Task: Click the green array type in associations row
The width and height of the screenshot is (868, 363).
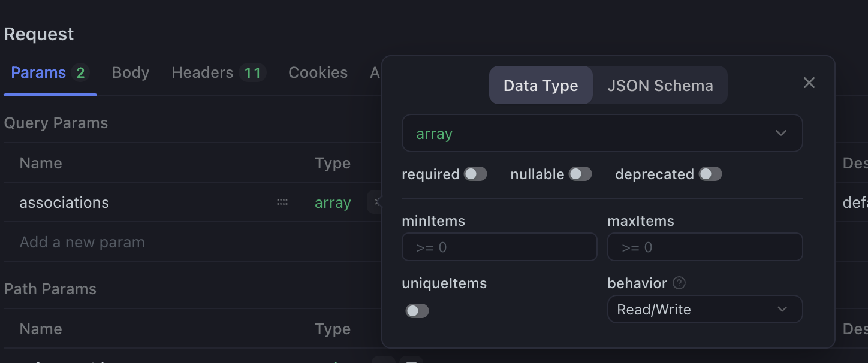Action: tap(333, 203)
